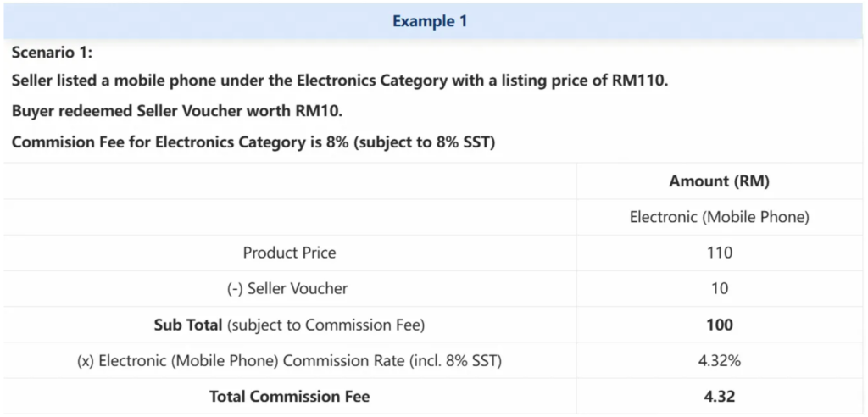Screen dimensions: 868x417
Task: Click the Seller Voucher value 10
Action: point(720,288)
